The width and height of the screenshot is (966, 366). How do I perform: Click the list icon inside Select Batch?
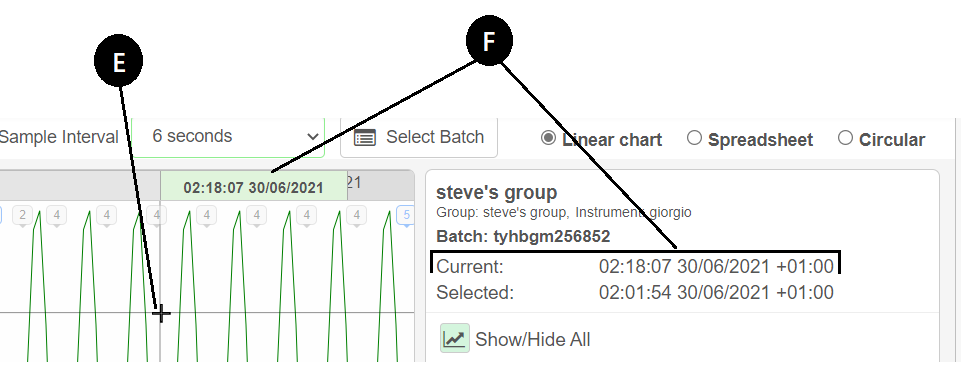365,138
